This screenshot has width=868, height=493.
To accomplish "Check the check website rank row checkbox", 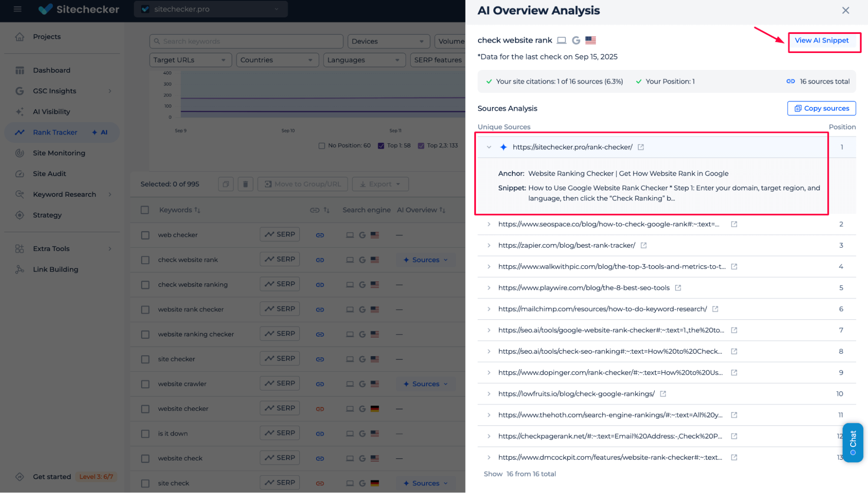I will [145, 260].
